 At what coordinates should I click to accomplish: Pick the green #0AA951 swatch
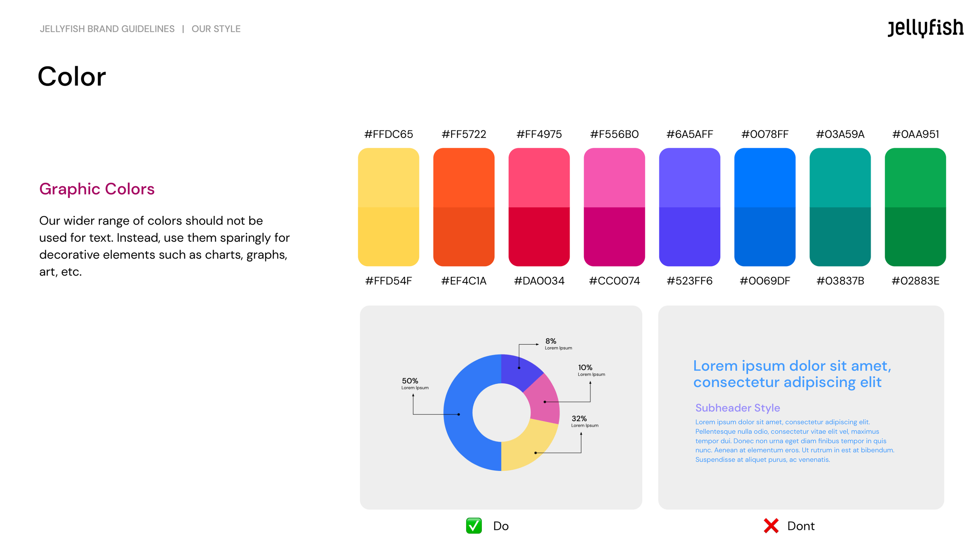[x=915, y=178]
